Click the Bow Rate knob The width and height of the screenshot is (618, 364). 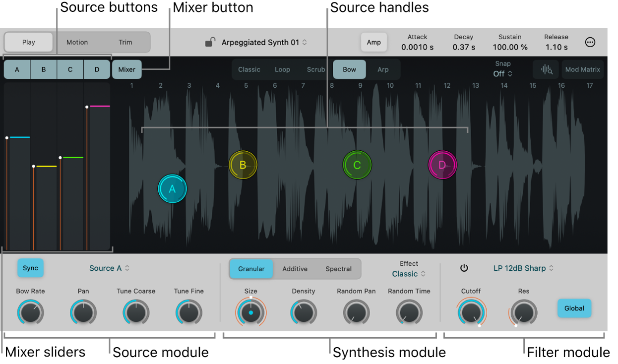pos(31,313)
